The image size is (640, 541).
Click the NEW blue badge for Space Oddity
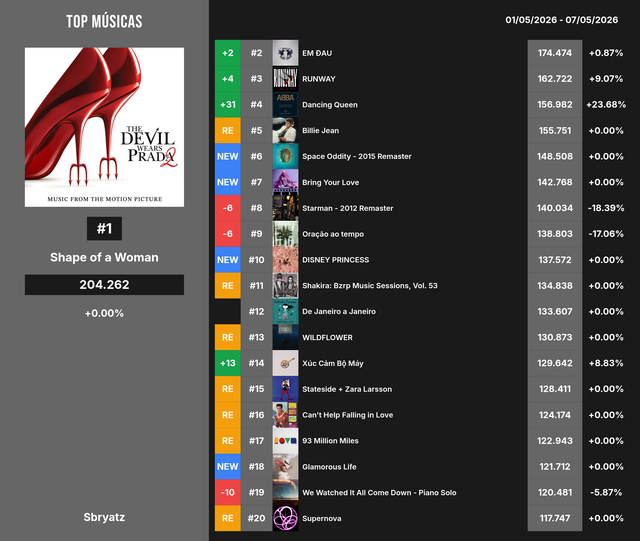(x=228, y=156)
